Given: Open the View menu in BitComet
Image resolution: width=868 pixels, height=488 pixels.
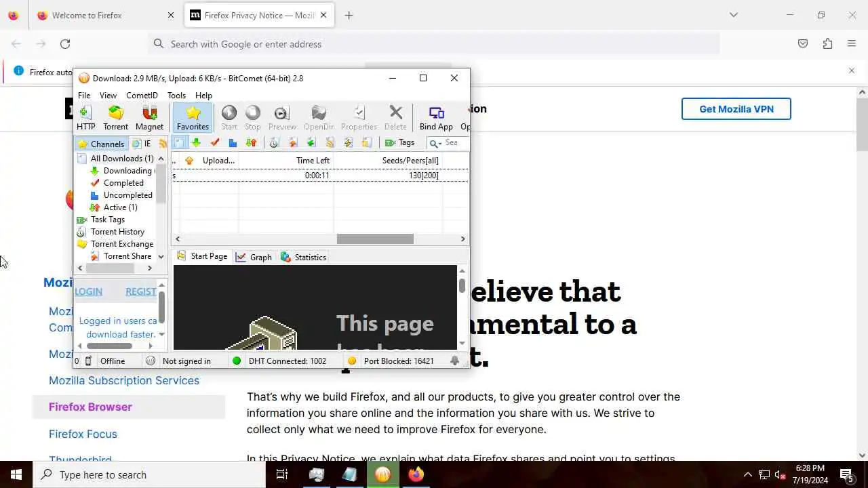Looking at the screenshot, I should [x=108, y=96].
